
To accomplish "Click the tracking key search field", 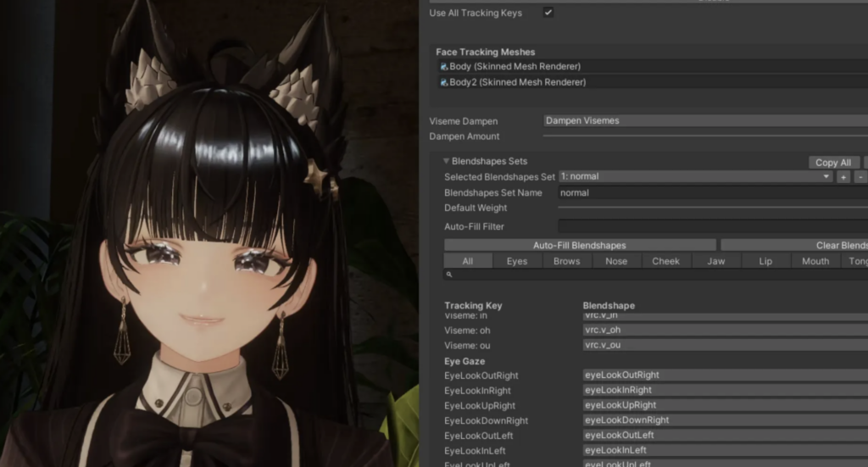I will pyautogui.click(x=655, y=275).
